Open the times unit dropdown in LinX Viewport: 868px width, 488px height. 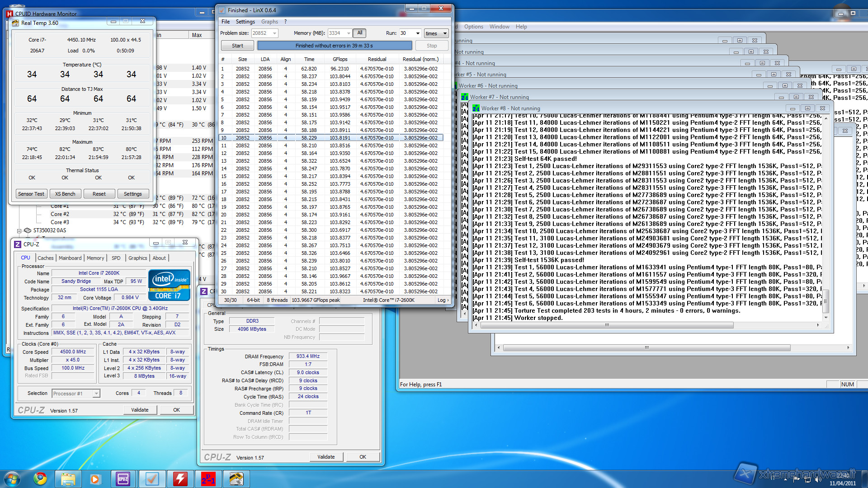tap(436, 33)
